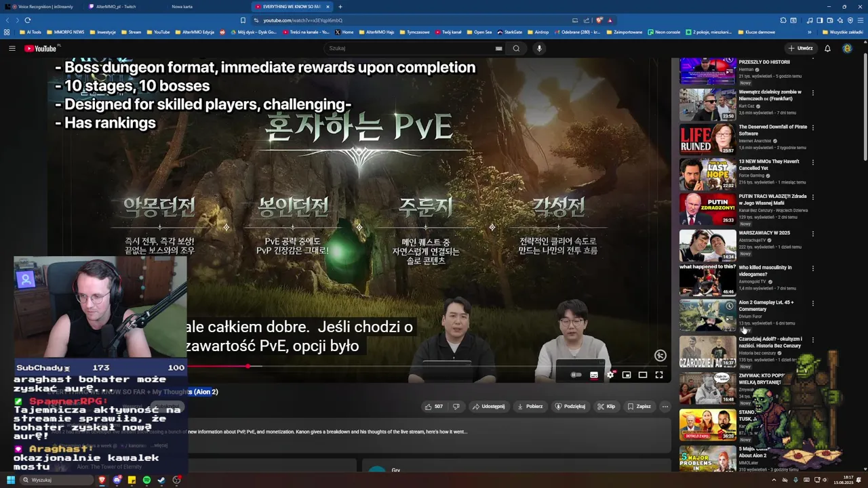Enter full screen video mode
868x488 pixels.
click(658, 375)
